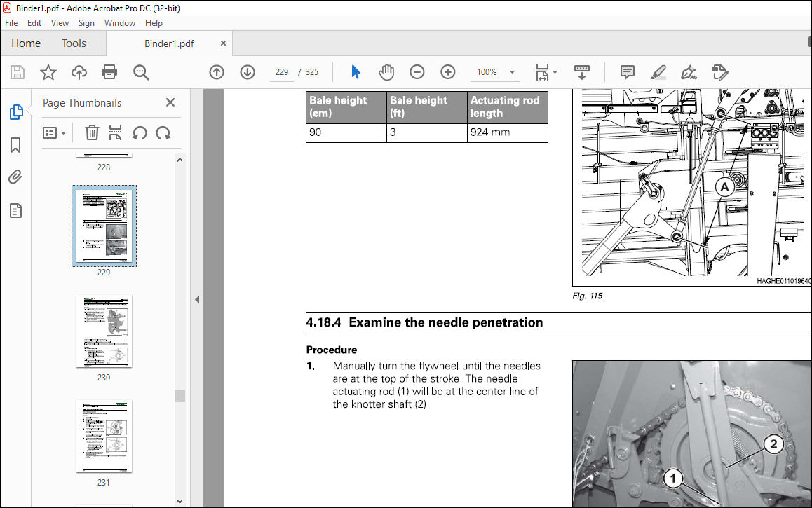Switch to the Home tab
This screenshot has width=812, height=508.
26,43
